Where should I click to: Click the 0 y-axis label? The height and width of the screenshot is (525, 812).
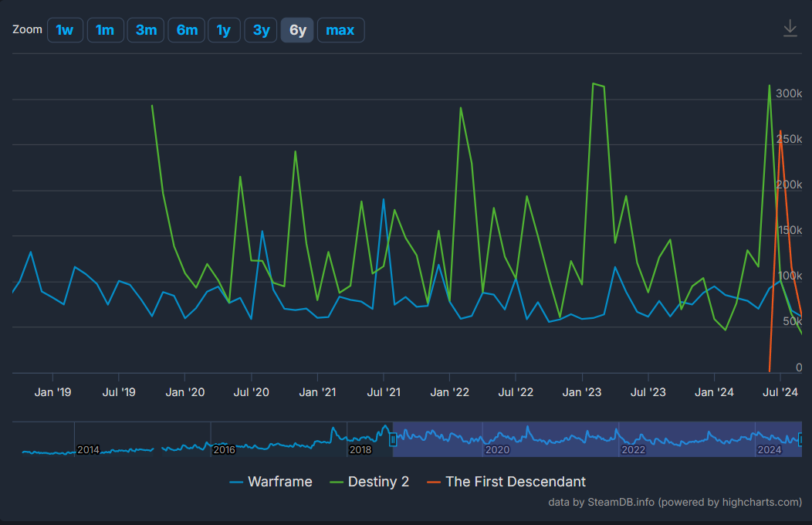[799, 367]
